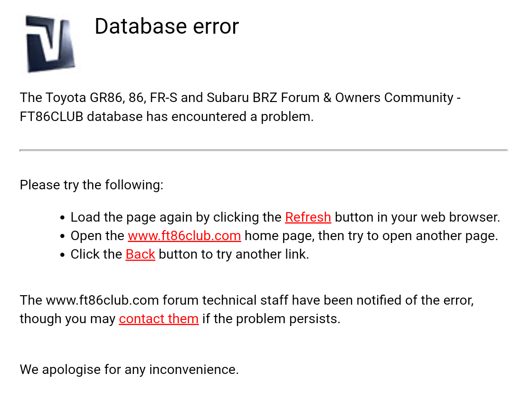
Task: Click the "Database error" heading
Action: click(167, 26)
